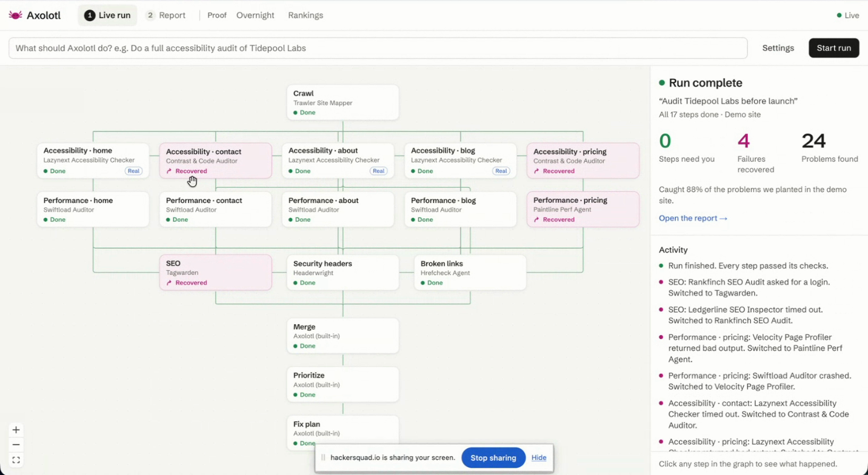Open the Overnight tab

(255, 15)
